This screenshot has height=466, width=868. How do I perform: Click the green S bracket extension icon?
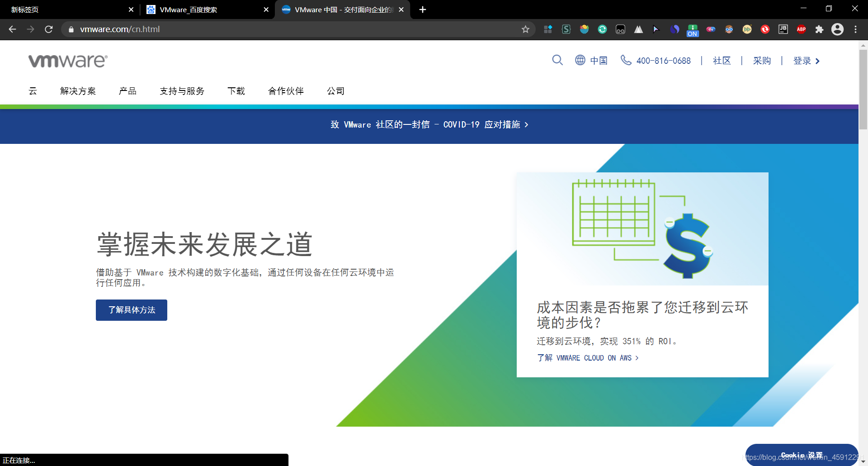click(566, 29)
